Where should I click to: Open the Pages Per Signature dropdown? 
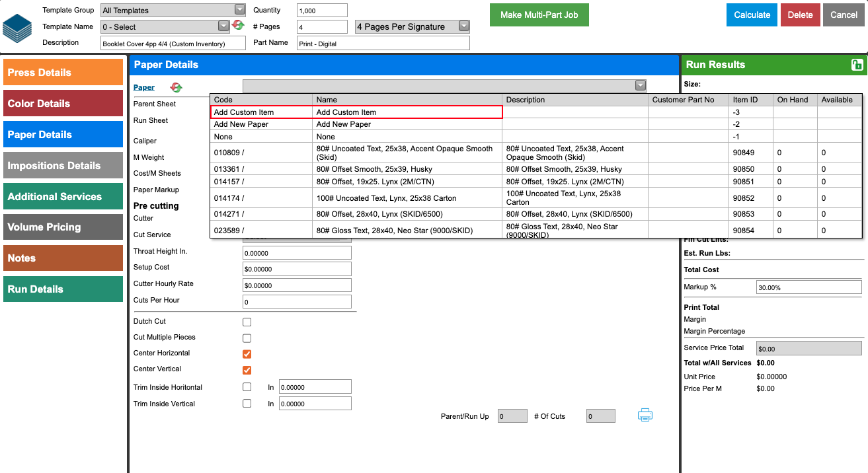click(413, 26)
